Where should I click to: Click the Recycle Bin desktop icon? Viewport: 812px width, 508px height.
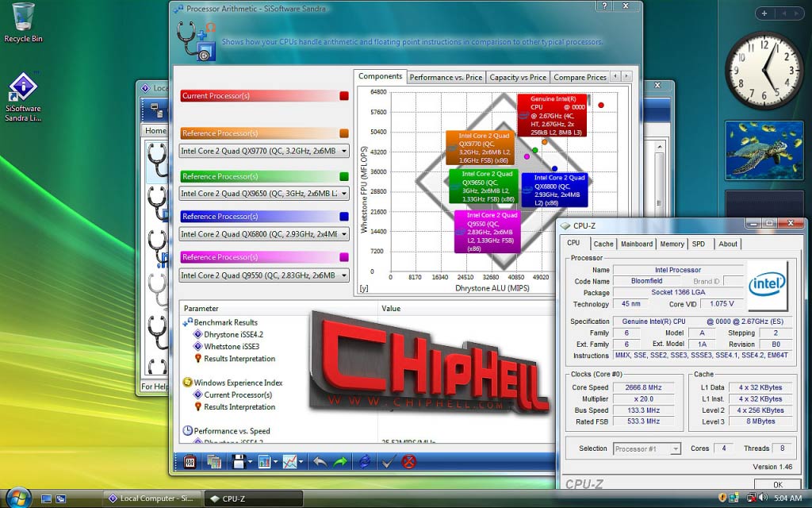(23, 23)
